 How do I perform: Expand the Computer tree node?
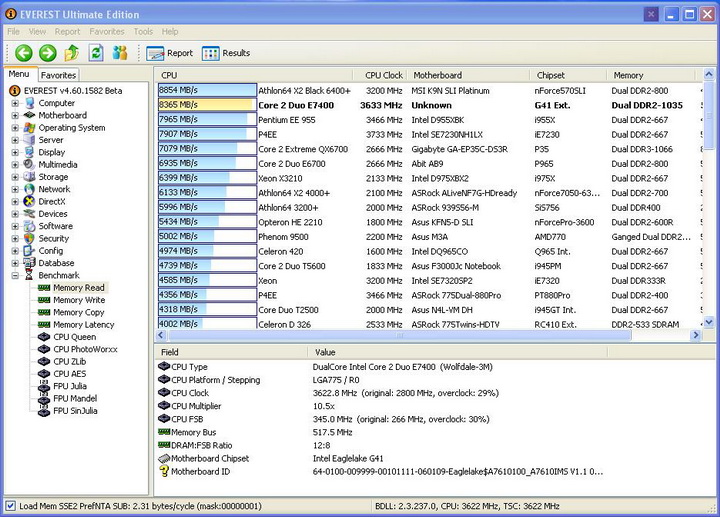pos(15,103)
